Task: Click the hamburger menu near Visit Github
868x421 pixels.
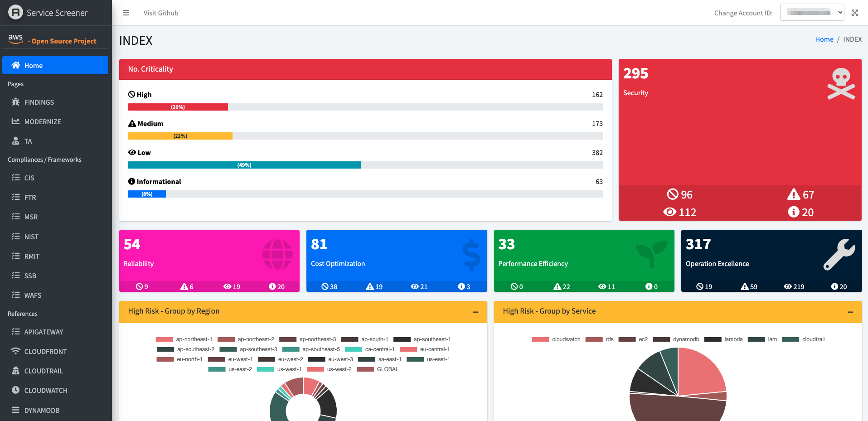Action: point(126,13)
